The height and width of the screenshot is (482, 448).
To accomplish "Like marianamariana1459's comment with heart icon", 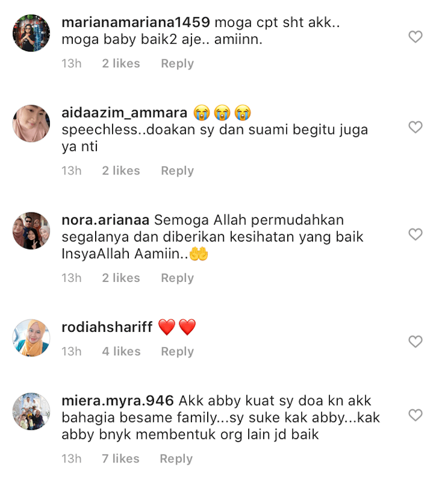I will [x=415, y=37].
